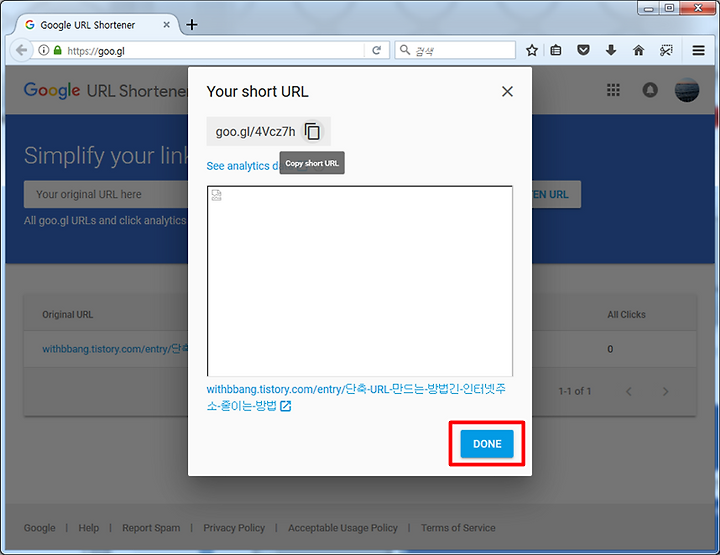Open the Google footer link
The width and height of the screenshot is (720, 555).
(x=39, y=528)
